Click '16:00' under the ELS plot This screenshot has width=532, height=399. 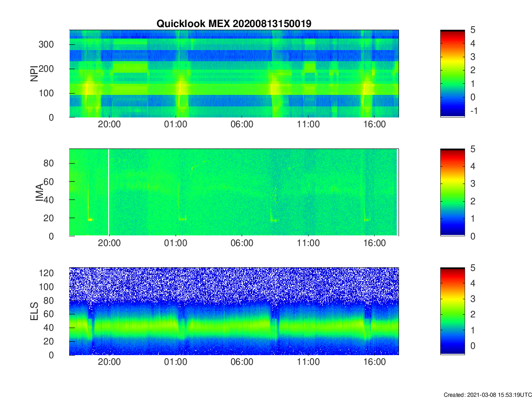tap(375, 362)
